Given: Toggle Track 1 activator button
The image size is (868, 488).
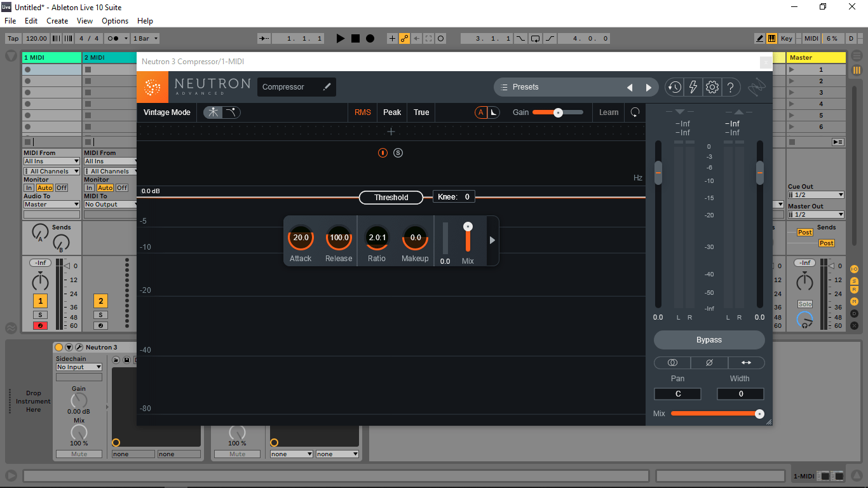Looking at the screenshot, I should 41,301.
